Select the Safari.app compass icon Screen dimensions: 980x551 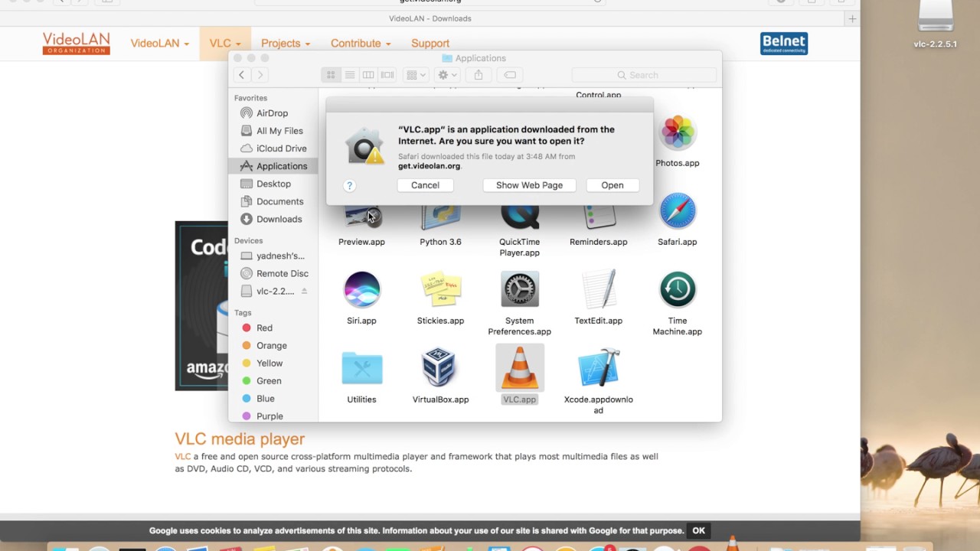[x=677, y=210]
